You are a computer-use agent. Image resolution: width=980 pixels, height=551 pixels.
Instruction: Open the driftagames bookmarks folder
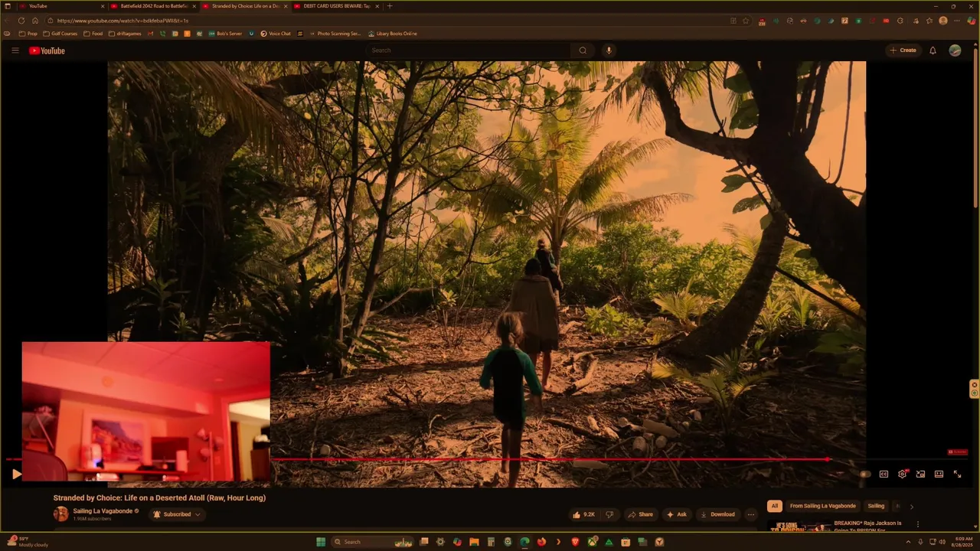click(125, 34)
